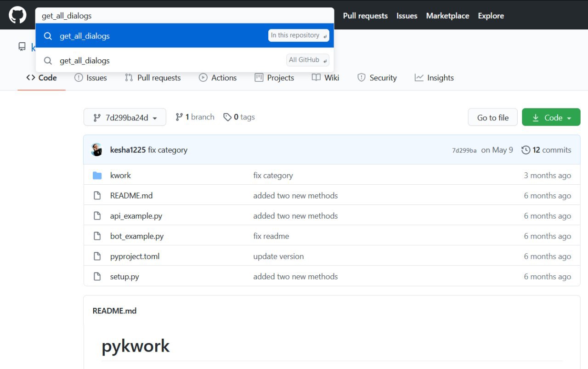588x369 pixels.
Task: Open the kesha1225 author link
Action: [x=128, y=150]
